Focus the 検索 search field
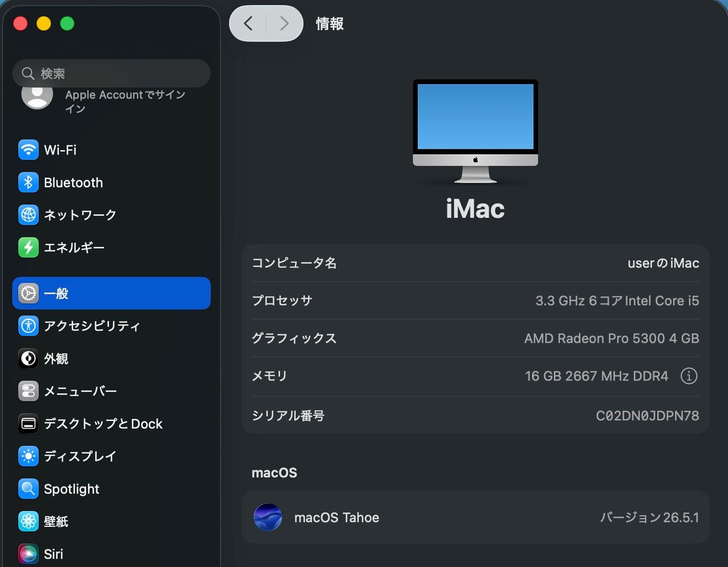 [x=111, y=74]
